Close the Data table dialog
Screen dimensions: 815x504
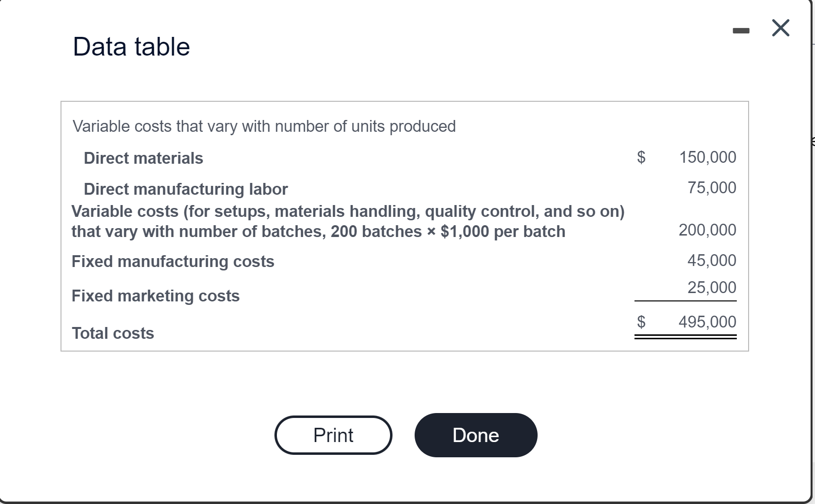(x=781, y=28)
